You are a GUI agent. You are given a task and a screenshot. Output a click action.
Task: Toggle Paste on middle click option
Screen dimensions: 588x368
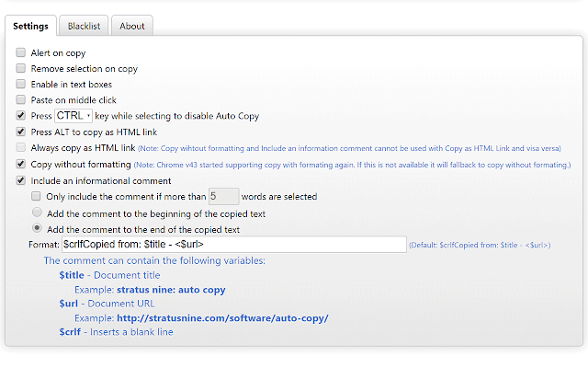coord(21,100)
